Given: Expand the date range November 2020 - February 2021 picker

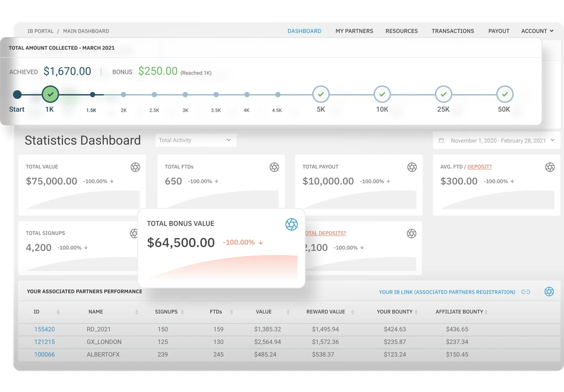Looking at the screenshot, I should click(x=496, y=140).
